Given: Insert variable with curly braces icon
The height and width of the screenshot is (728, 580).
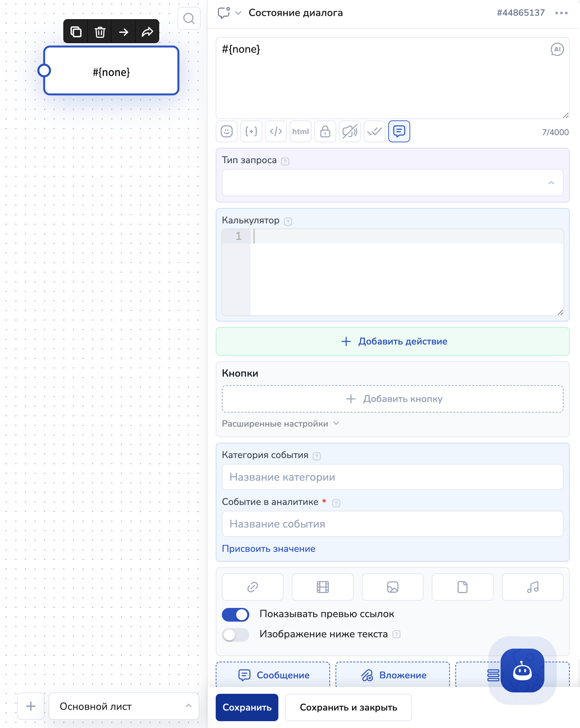Looking at the screenshot, I should (x=251, y=131).
